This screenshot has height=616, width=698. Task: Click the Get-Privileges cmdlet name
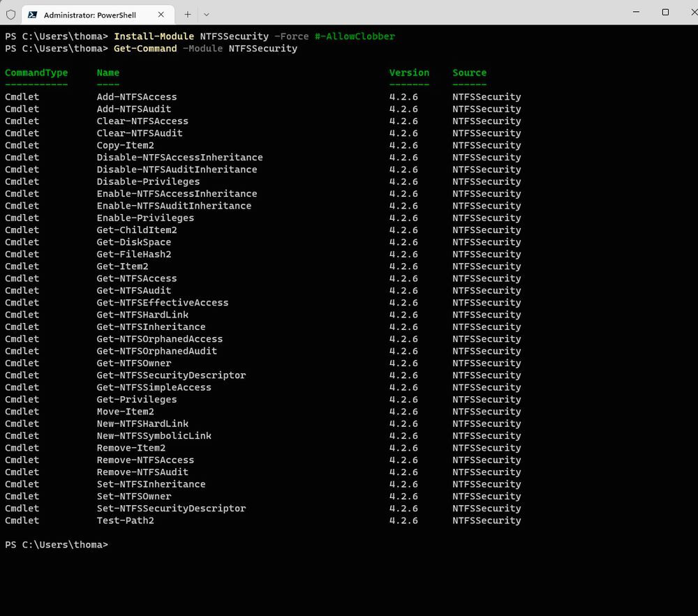pyautogui.click(x=137, y=400)
